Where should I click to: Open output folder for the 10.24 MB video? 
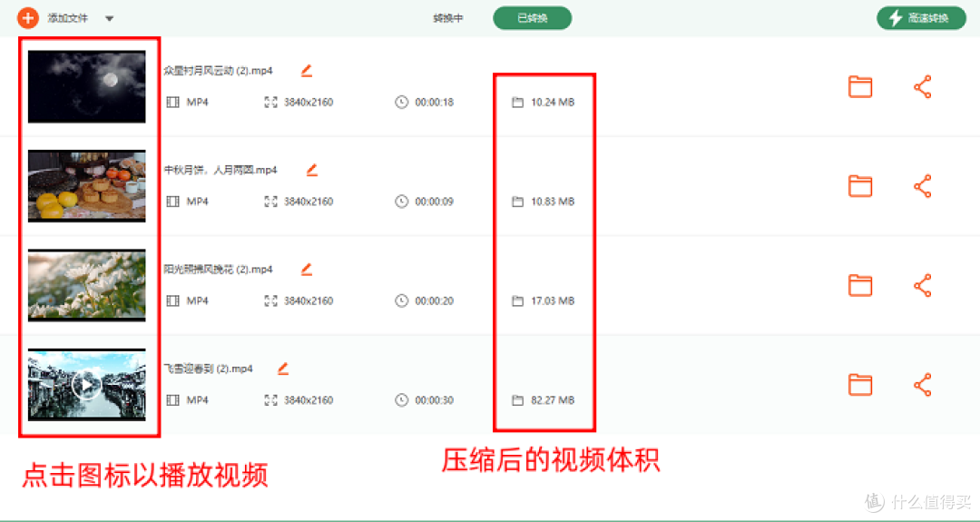tap(860, 86)
